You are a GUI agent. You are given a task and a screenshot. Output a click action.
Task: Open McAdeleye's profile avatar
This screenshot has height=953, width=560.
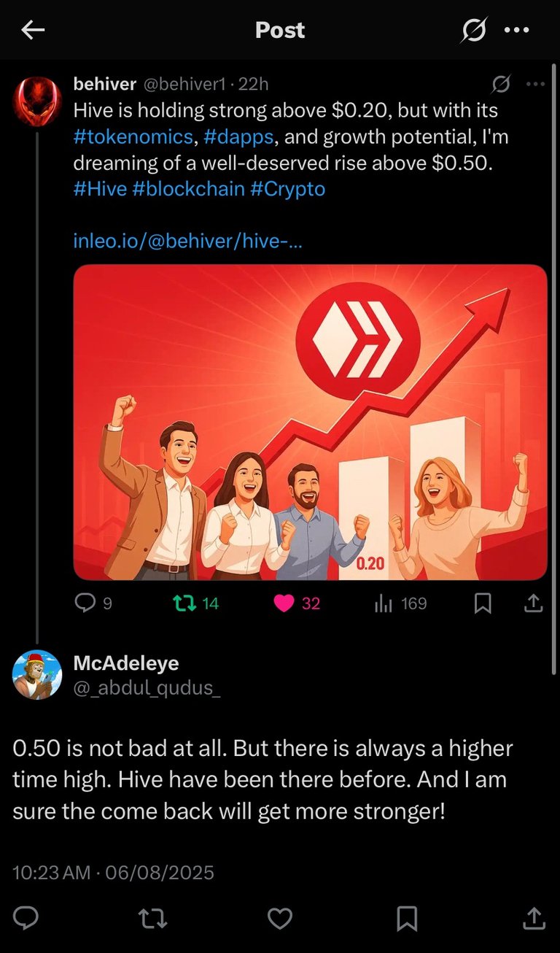[37, 674]
